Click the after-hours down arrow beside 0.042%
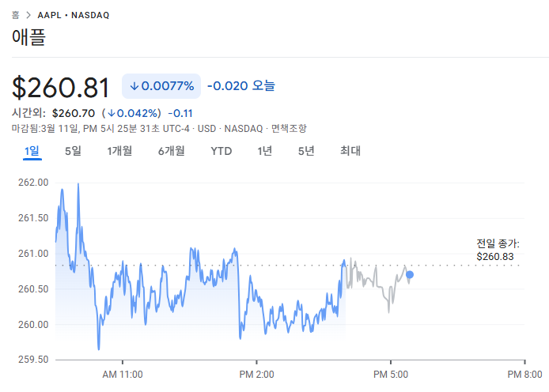Screen dimensions: 549x392 (113, 113)
